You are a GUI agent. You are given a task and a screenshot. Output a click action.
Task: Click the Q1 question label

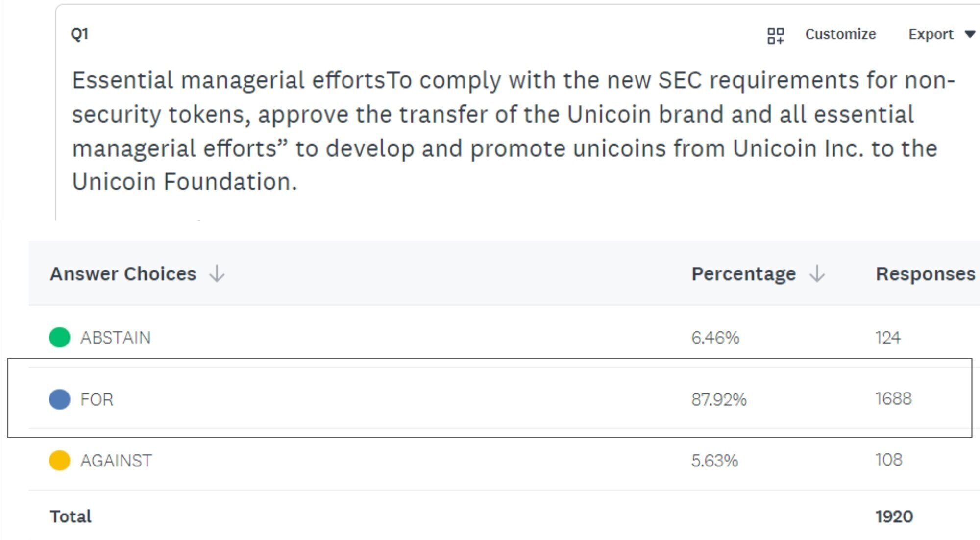[79, 34]
